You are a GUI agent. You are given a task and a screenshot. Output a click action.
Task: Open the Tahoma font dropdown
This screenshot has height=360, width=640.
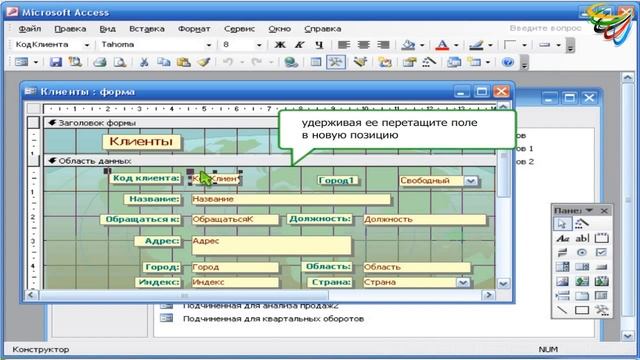[x=209, y=45]
